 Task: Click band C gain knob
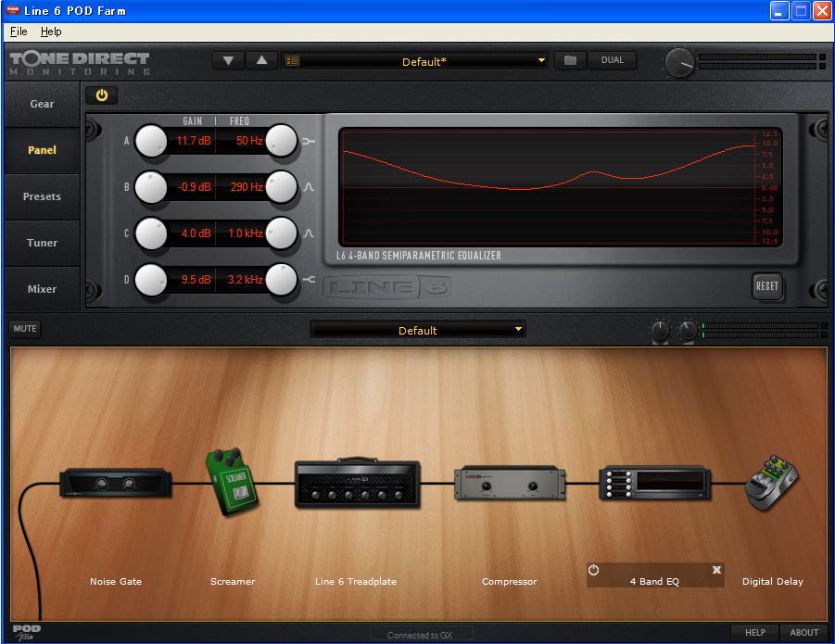pyautogui.click(x=151, y=234)
